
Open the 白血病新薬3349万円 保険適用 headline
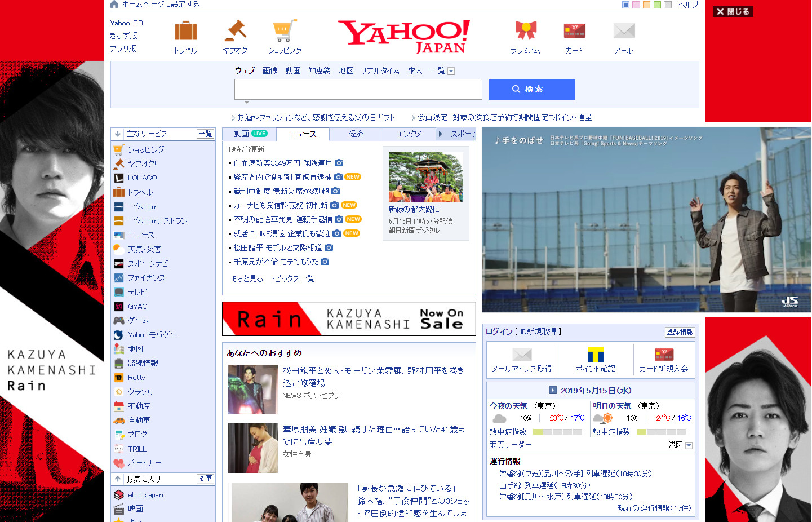[x=283, y=163]
